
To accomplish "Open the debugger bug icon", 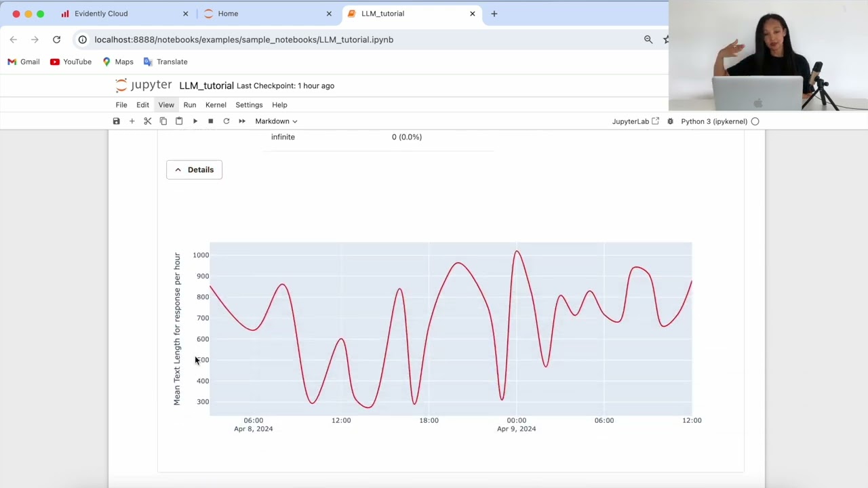I will (x=670, y=121).
